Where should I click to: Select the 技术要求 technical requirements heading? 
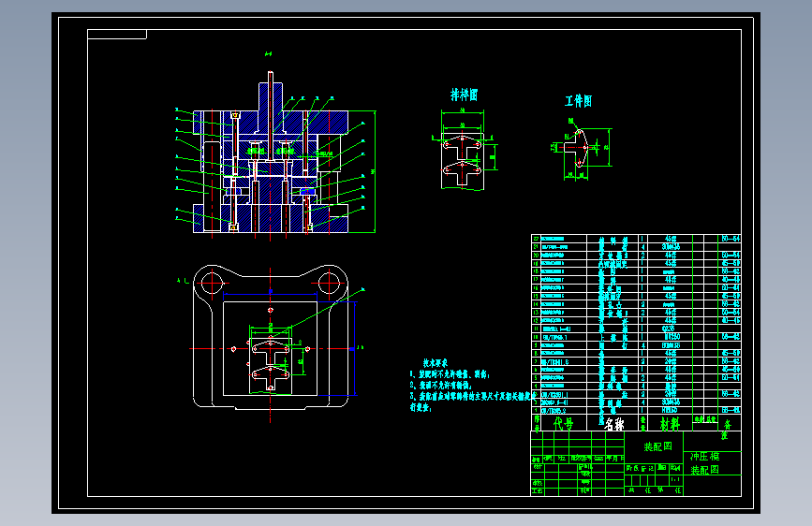(435, 363)
